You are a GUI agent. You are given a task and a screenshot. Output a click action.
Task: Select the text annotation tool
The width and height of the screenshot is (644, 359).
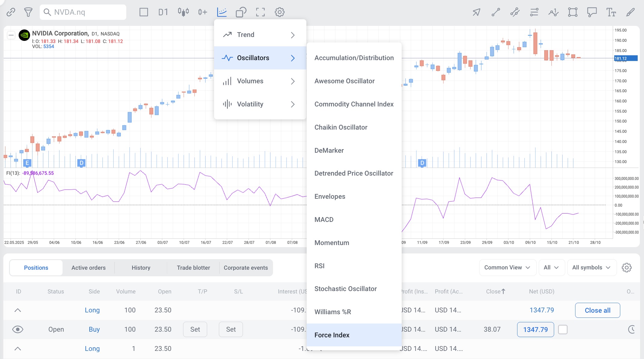[x=611, y=12]
